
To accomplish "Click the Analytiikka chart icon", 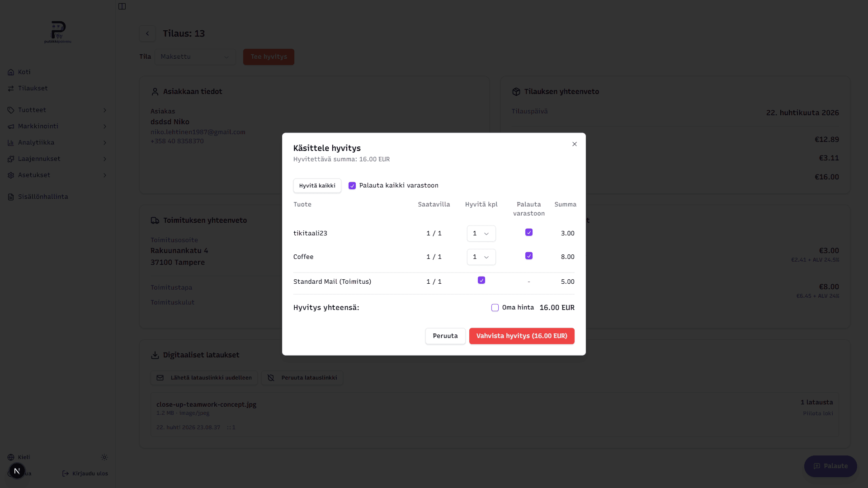I will 11,143.
